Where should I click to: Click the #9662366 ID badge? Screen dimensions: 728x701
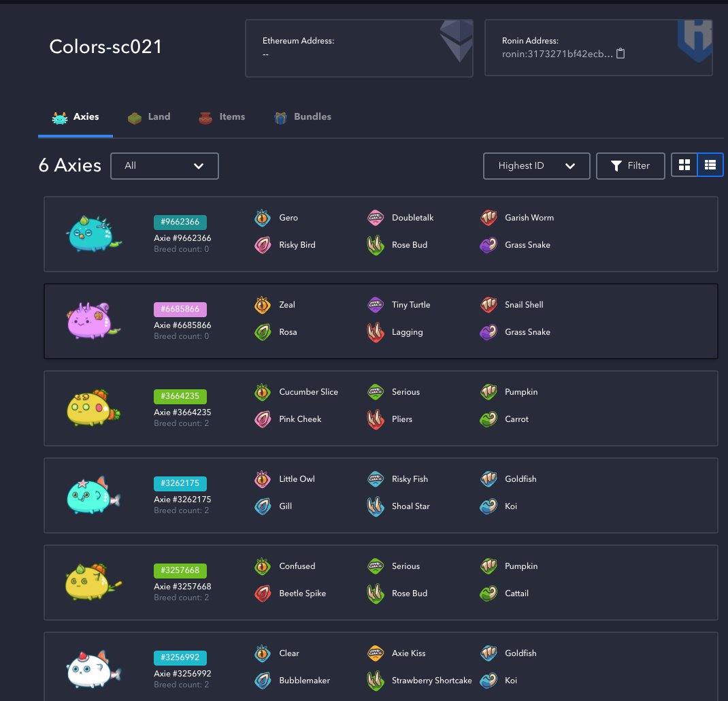[x=180, y=222]
